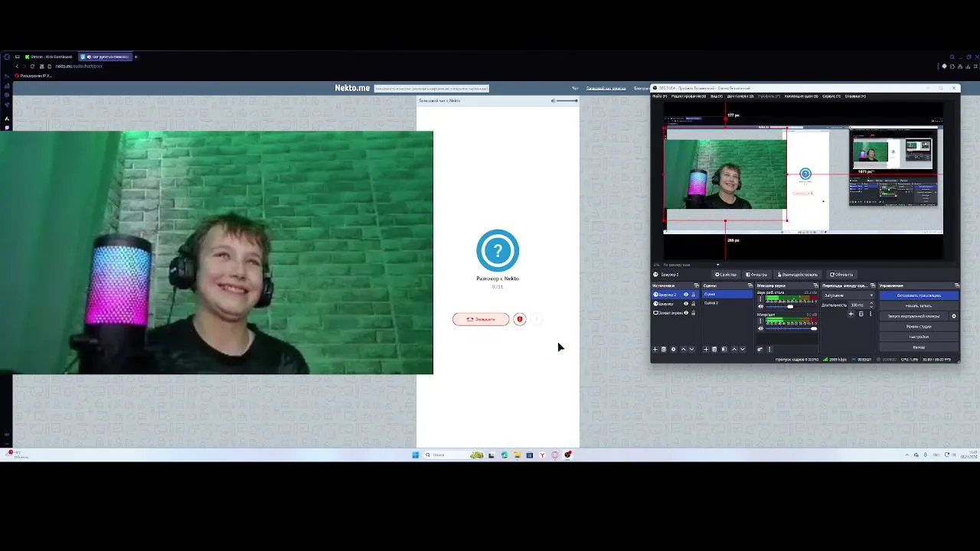Image resolution: width=980 pixels, height=551 pixels.
Task: Adjust Nekto voice chat volume slider
Action: [567, 101]
